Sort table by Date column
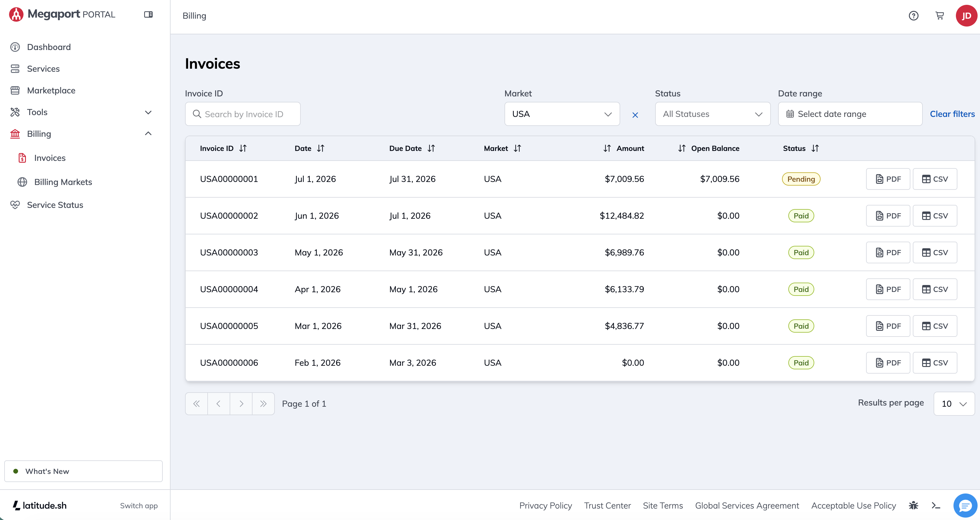Screen dimensions: 980x520 (321, 148)
